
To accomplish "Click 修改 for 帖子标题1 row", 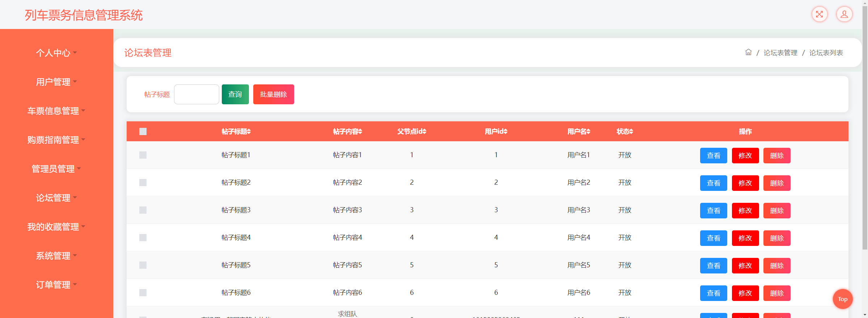I will click(x=745, y=155).
